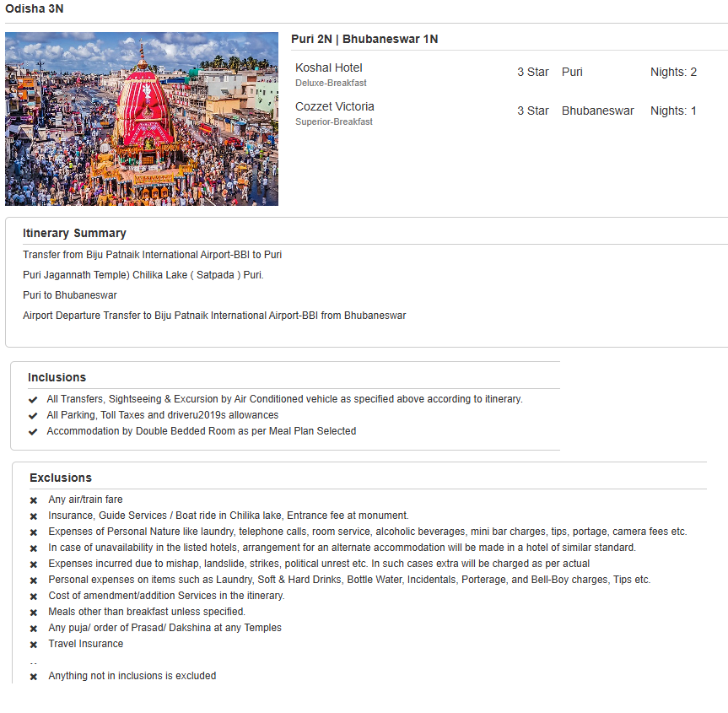Click Any puja/ order of Prasad/ Dakshina text
728x713 pixels.
164,628
